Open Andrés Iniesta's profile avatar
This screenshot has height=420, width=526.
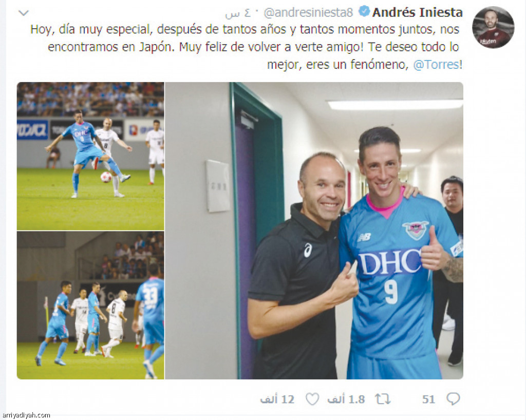click(493, 27)
